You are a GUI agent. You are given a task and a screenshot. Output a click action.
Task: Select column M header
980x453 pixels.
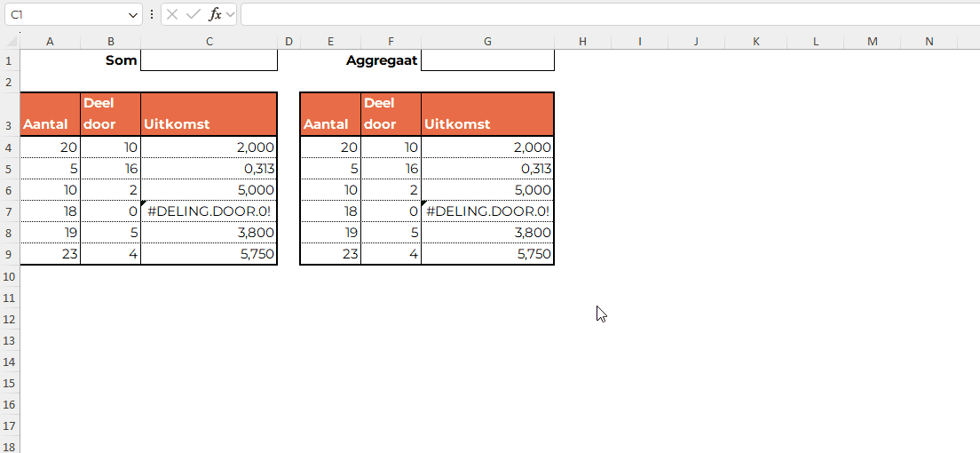click(873, 41)
